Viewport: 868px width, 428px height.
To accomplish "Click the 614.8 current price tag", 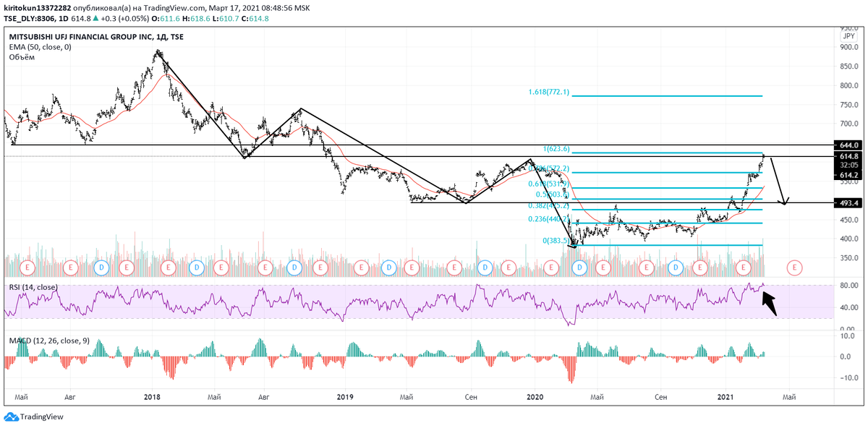I will pyautogui.click(x=848, y=156).
